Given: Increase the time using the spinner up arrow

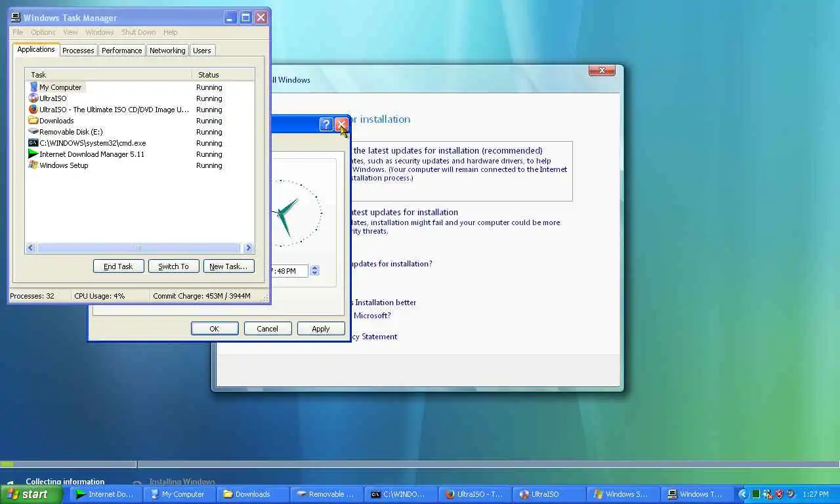Looking at the screenshot, I should tap(315, 268).
